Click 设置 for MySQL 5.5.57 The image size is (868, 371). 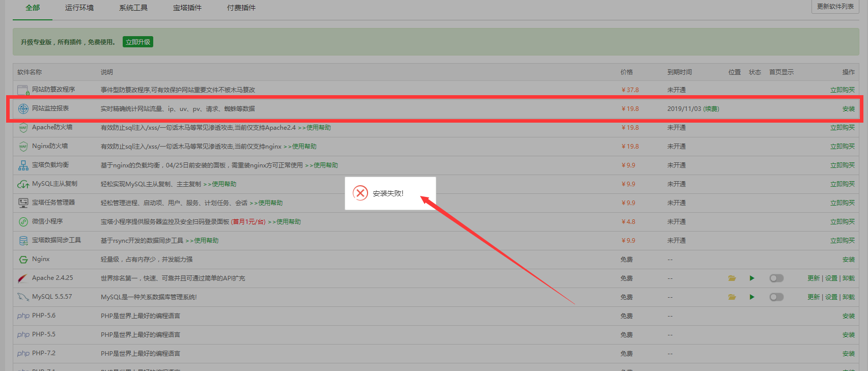(x=831, y=297)
